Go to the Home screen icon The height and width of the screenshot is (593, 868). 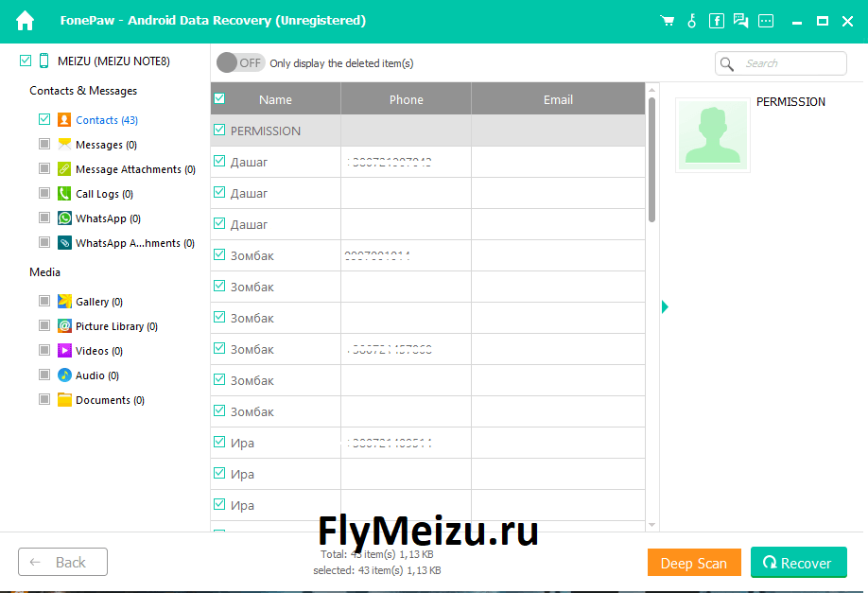25,21
